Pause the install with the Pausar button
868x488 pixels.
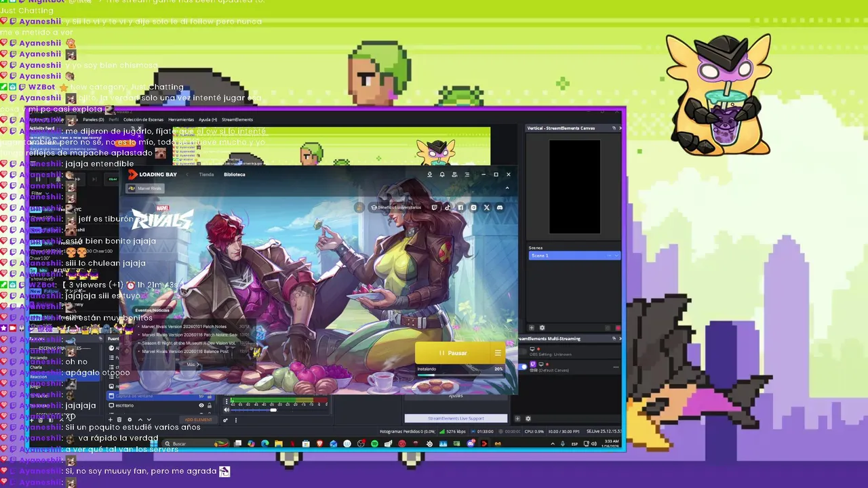click(453, 352)
